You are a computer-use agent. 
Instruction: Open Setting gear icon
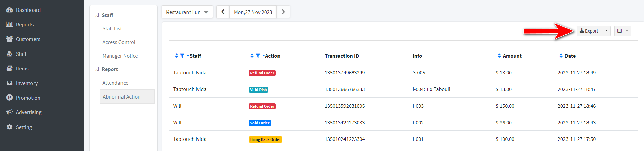pyautogui.click(x=9, y=127)
